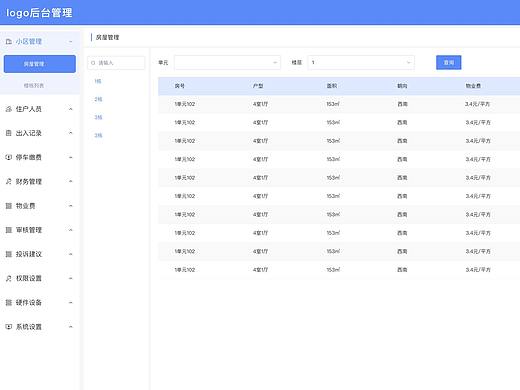This screenshot has width=520, height=390.
Task: Expand the 停车缴费 chevron
Action: [x=71, y=157]
